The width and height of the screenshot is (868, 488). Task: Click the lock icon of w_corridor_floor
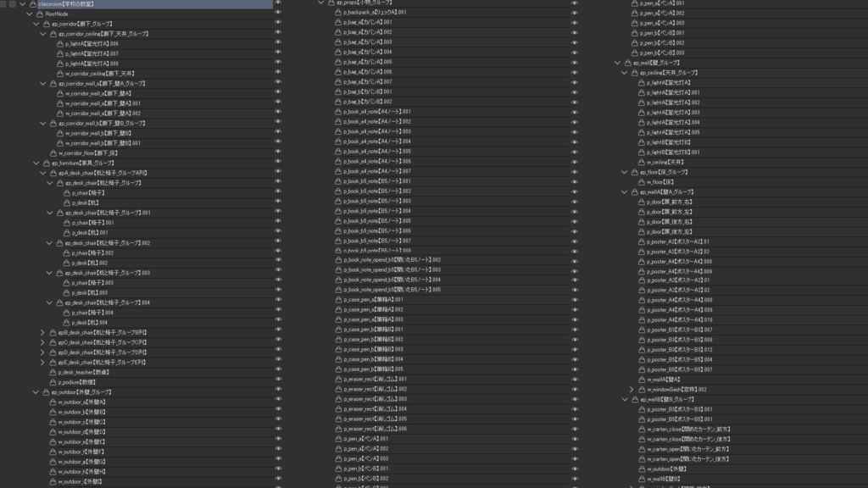point(53,153)
